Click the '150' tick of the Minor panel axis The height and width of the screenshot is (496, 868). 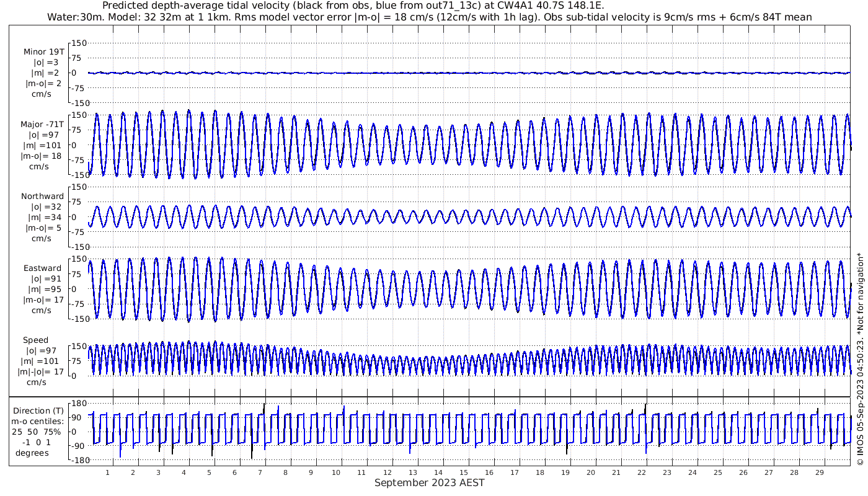pyautogui.click(x=79, y=43)
